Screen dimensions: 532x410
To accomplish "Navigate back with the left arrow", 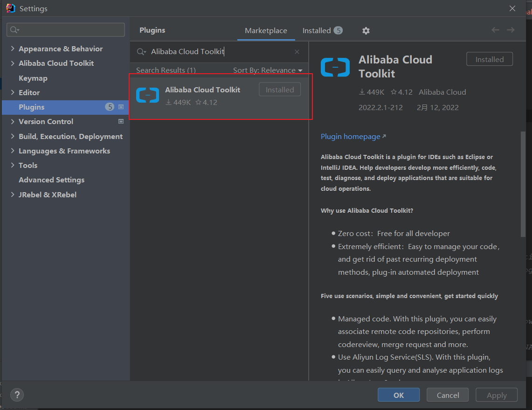I will 495,30.
